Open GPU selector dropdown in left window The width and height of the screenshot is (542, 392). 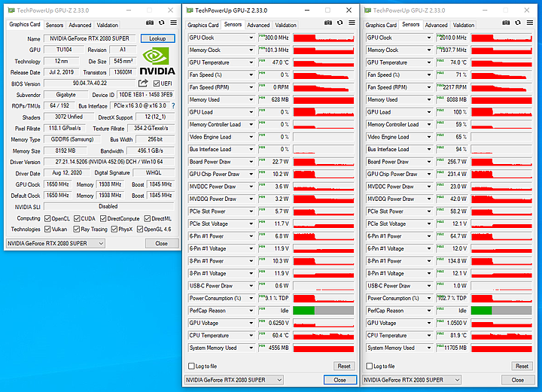55,244
